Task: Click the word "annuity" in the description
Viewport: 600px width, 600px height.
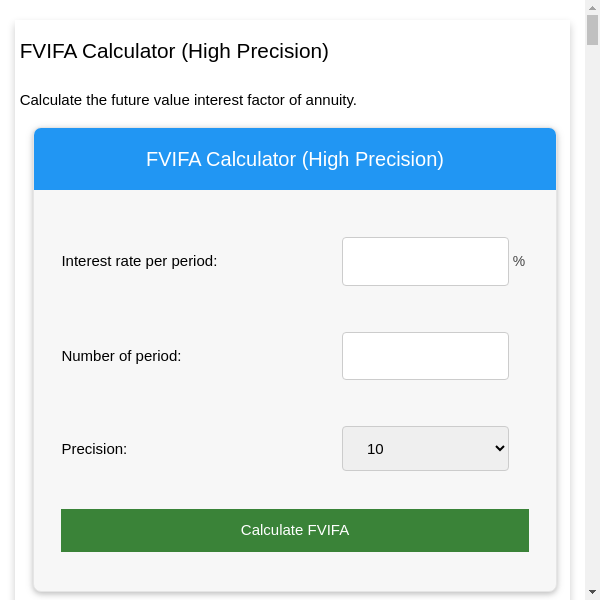Action: click(328, 100)
